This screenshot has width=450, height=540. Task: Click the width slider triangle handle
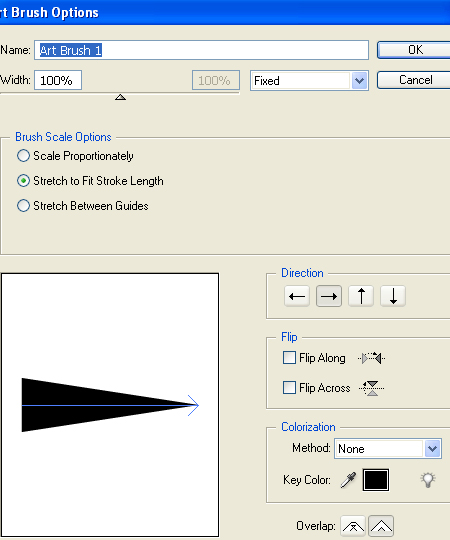click(x=120, y=97)
